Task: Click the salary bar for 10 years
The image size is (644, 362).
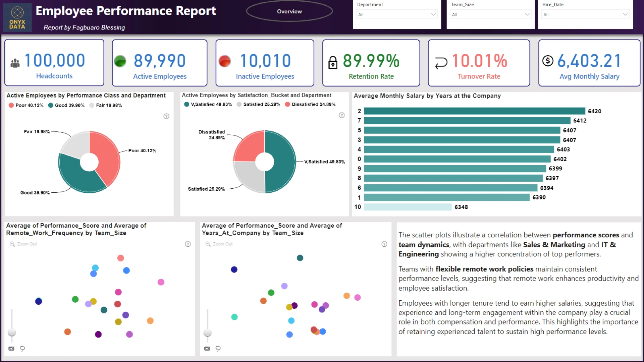Action: point(408,207)
